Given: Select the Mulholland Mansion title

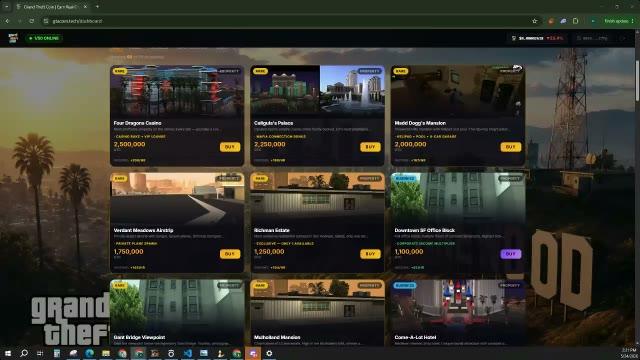Looking at the screenshot, I should click(x=277, y=337).
